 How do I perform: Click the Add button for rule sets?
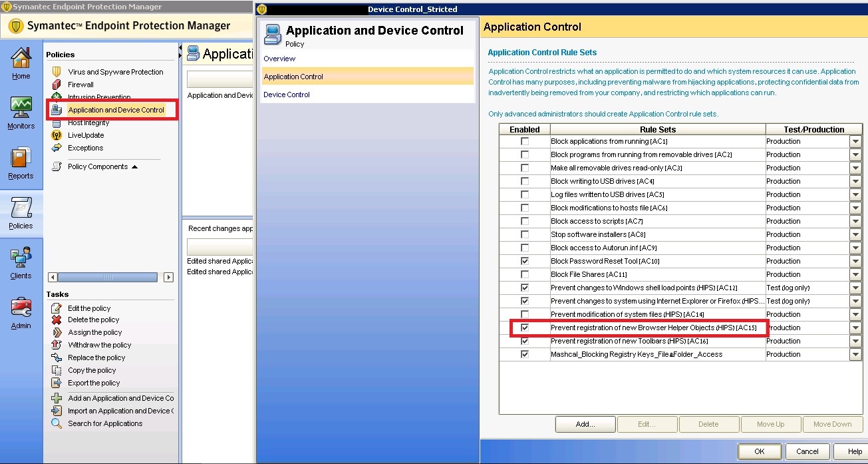pyautogui.click(x=585, y=424)
